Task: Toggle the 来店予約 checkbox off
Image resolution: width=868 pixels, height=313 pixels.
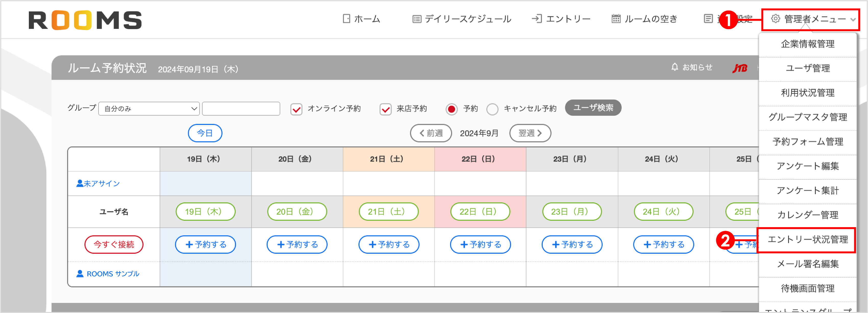Action: tap(385, 109)
